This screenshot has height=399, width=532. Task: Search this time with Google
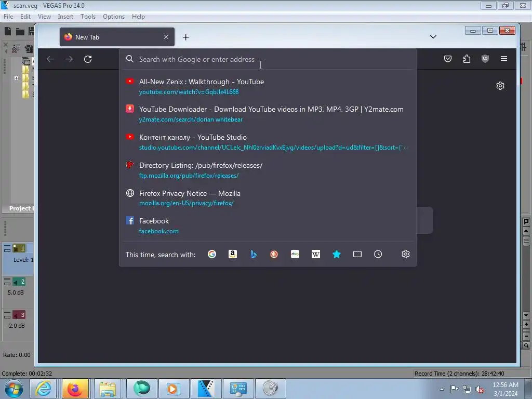[x=212, y=254]
